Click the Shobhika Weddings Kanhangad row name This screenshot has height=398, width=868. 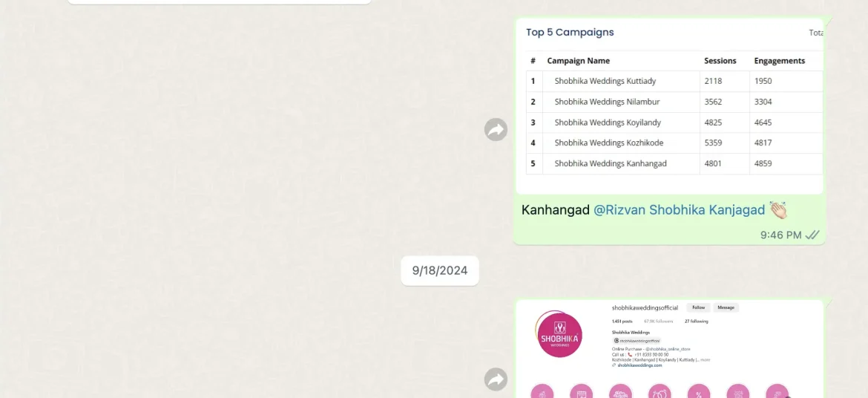tap(611, 163)
